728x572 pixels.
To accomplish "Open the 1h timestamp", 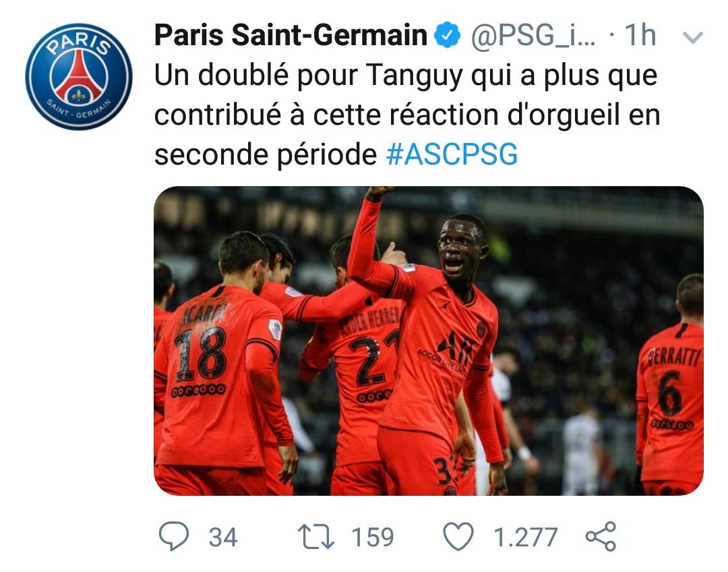I will (x=640, y=35).
